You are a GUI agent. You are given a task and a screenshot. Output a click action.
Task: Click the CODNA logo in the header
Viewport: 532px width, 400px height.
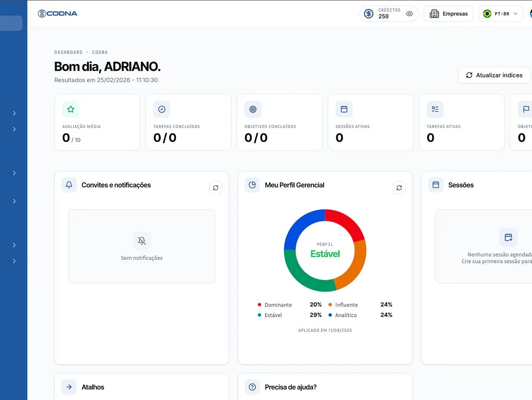click(58, 13)
